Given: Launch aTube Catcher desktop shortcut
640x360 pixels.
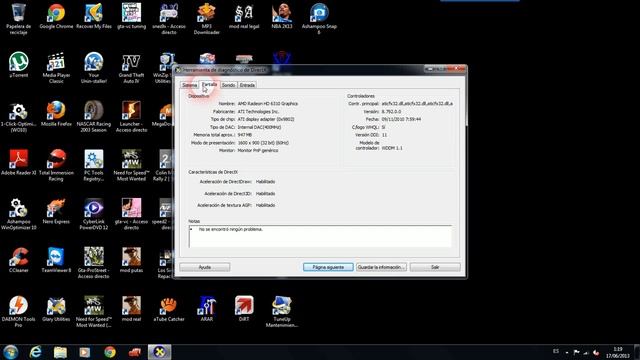Looking at the screenshot, I should 169,309.
